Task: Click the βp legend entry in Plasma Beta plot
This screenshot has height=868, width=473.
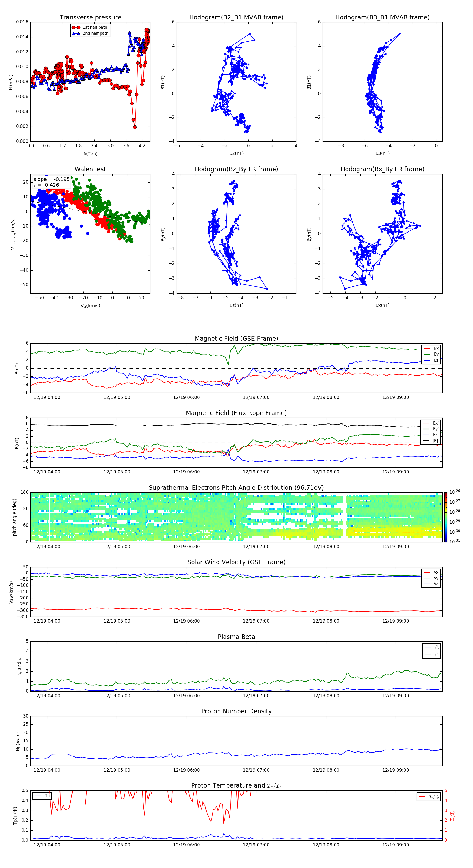Action: (x=431, y=647)
